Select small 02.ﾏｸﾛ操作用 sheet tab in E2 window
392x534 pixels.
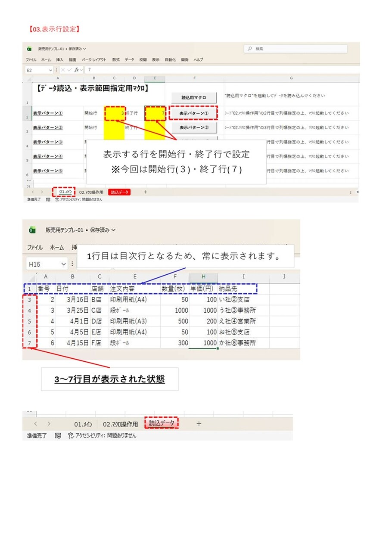91,192
